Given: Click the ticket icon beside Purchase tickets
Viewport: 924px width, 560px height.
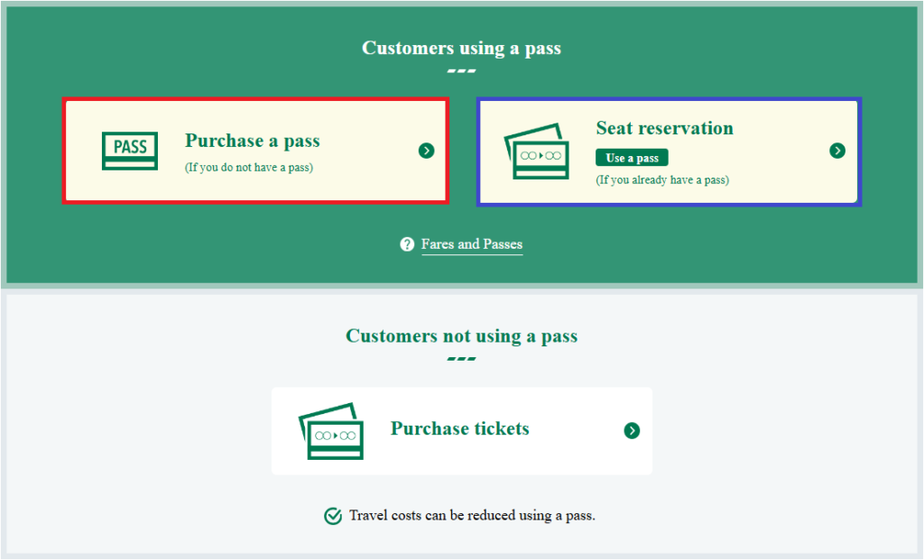Looking at the screenshot, I should [330, 431].
